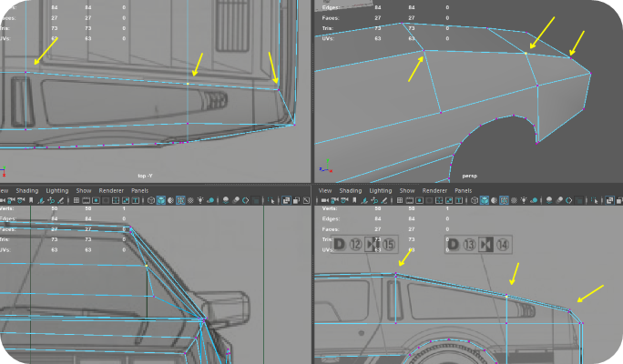Click Select Camera icon in right lower panel
623x364 pixels.
pos(325,200)
